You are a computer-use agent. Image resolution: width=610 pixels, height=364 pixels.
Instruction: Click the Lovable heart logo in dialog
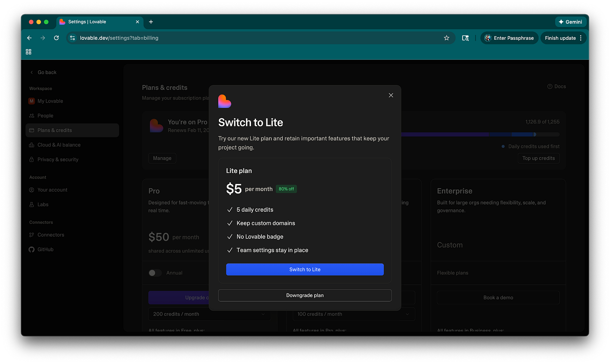(225, 101)
